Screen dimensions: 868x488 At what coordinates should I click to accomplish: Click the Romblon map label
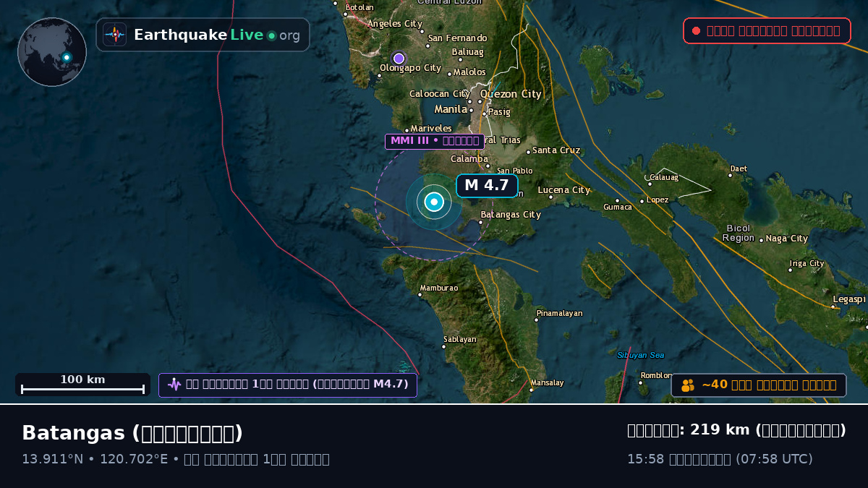(x=656, y=375)
